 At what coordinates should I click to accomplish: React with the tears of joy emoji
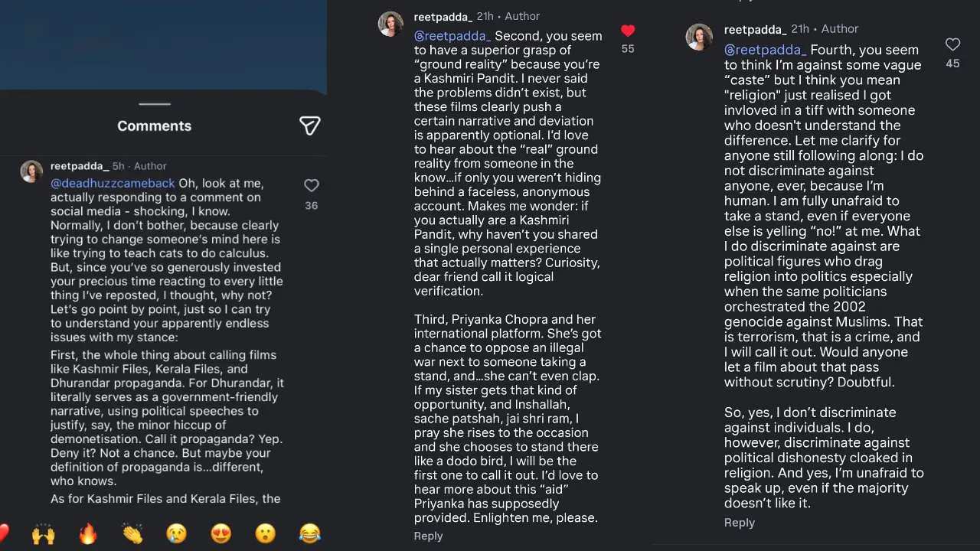pos(310,533)
